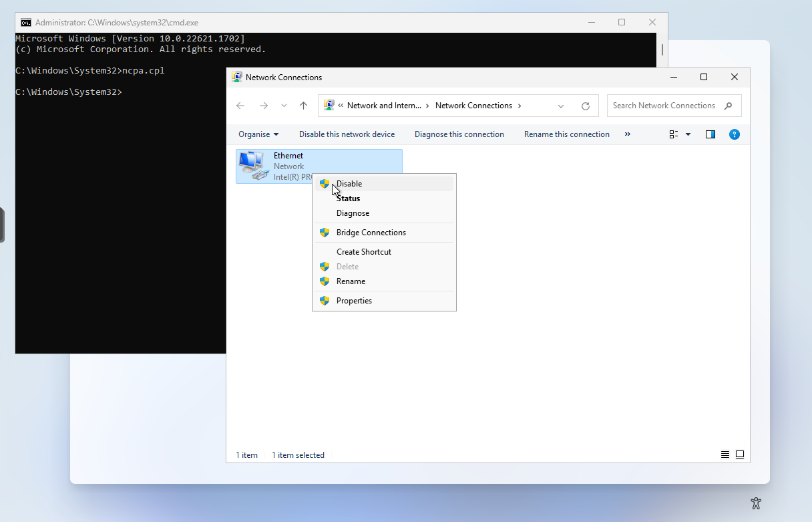
Task: Refresh the Network Connections view
Action: pyautogui.click(x=586, y=106)
